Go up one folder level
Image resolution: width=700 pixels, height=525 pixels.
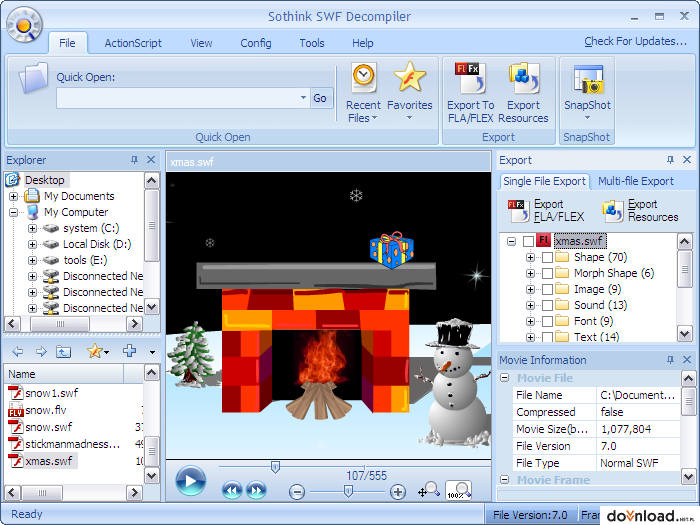click(63, 352)
